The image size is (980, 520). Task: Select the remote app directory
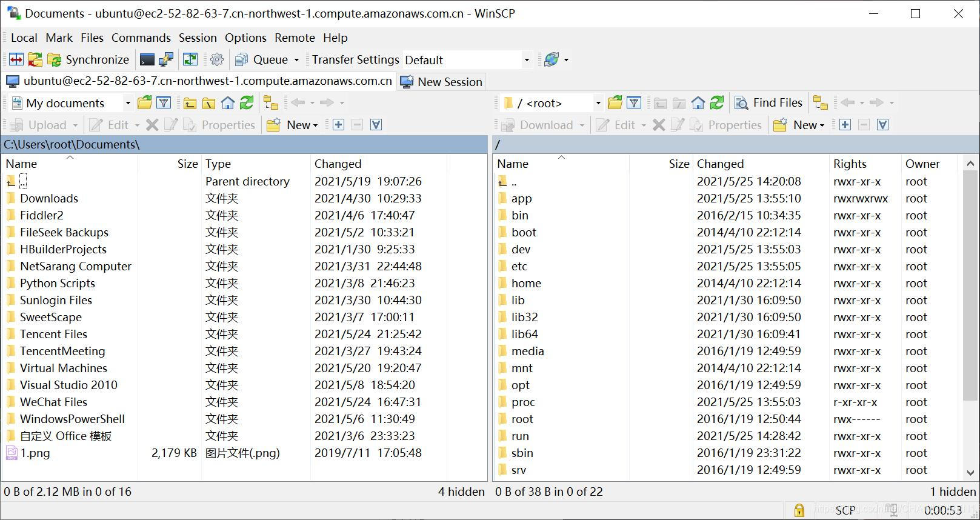click(x=521, y=198)
